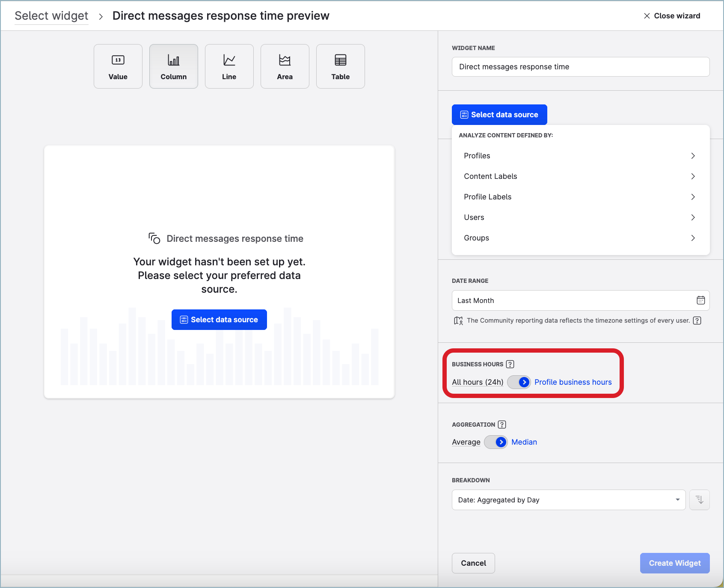Open timezone settings help question mark

click(697, 321)
